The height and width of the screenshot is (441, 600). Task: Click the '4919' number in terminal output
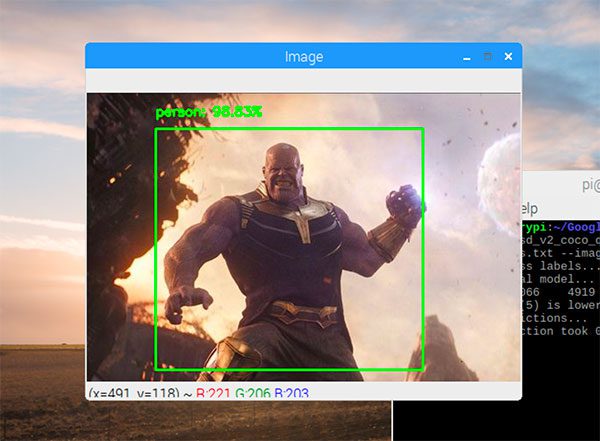pyautogui.click(x=581, y=292)
